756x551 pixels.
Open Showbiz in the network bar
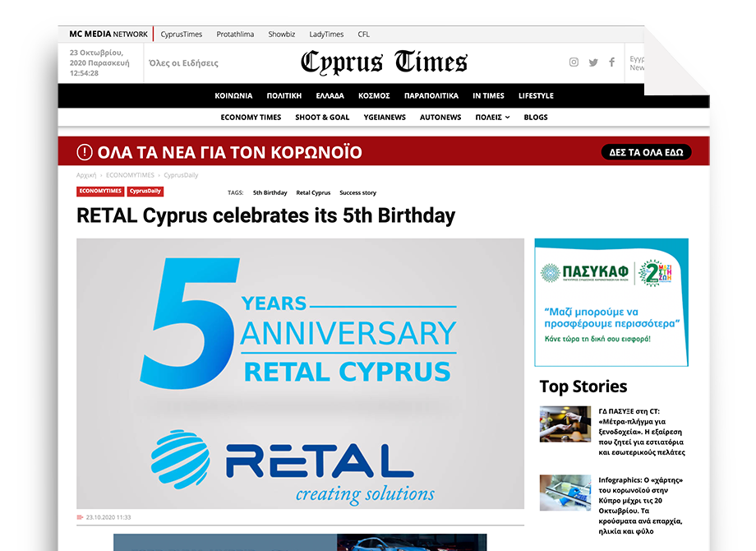click(282, 35)
